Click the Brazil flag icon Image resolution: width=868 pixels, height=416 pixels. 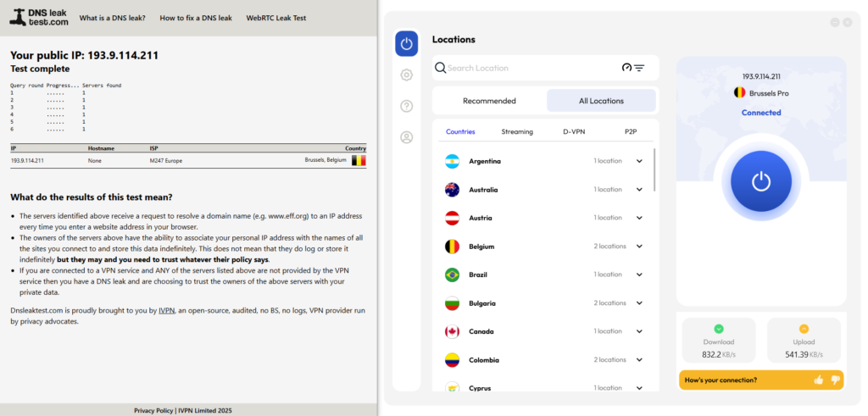point(453,275)
